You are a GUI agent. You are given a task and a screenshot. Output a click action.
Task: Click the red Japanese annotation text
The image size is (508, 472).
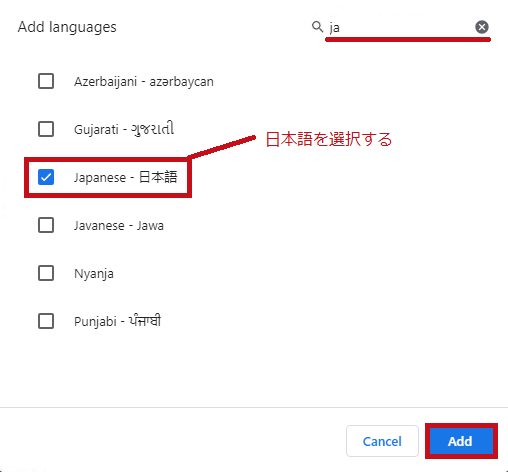coord(329,139)
